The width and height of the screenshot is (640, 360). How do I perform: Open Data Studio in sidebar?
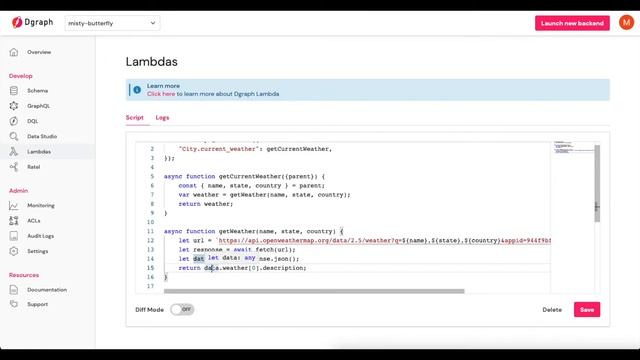tap(42, 136)
